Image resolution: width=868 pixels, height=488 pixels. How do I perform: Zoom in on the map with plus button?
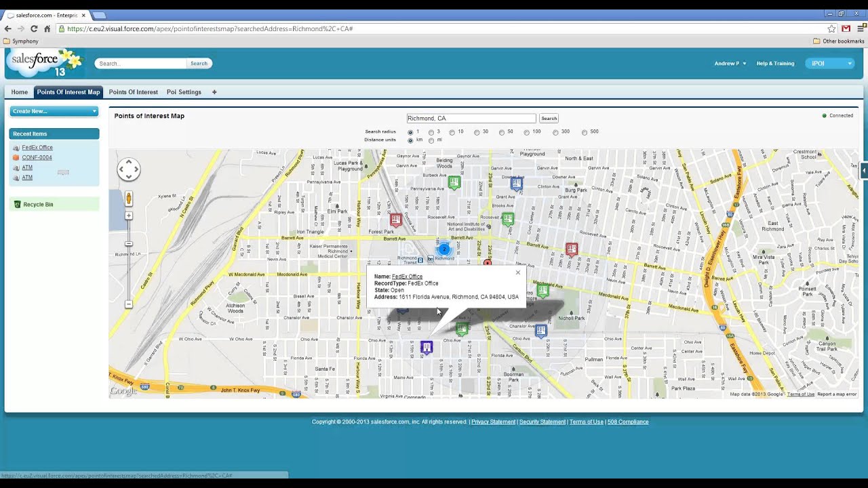click(129, 216)
